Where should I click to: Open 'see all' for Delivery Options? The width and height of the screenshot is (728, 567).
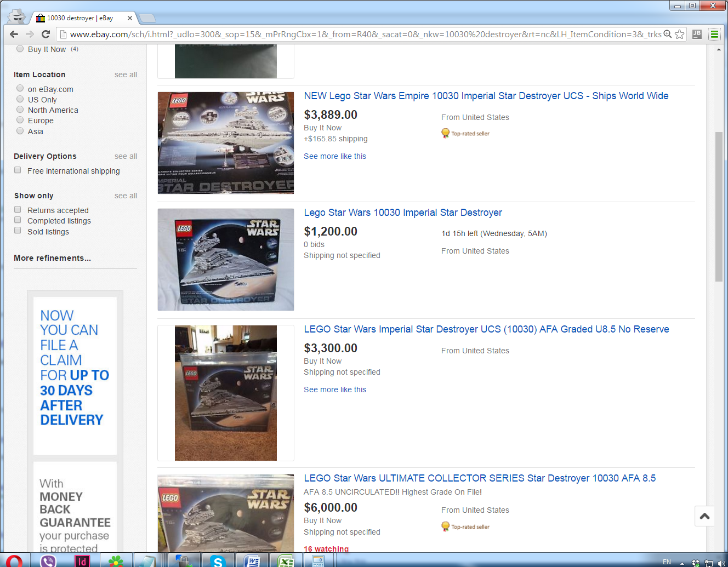(126, 156)
